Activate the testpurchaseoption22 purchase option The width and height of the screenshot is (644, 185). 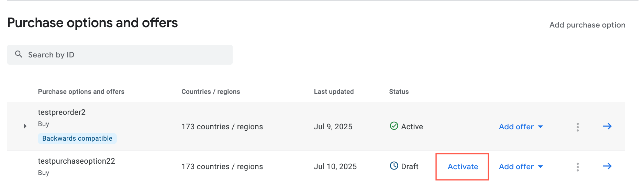463,166
